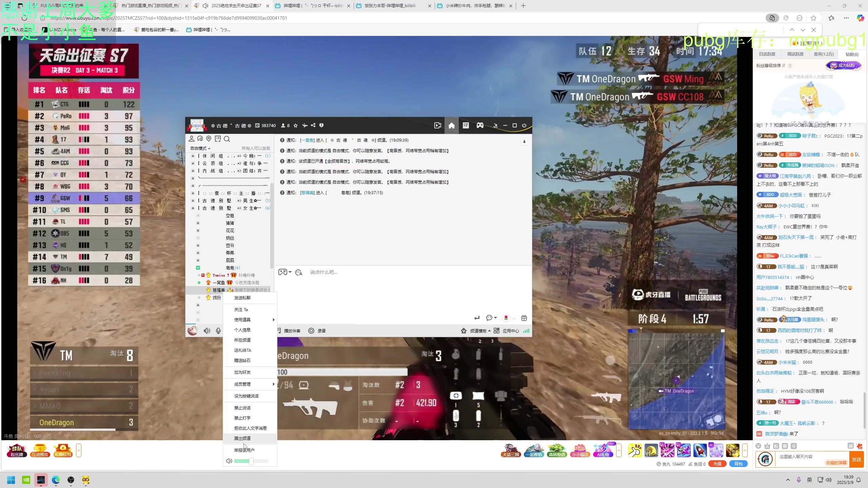This screenshot has width=868, height=488.
Task: Adjust user volume slider in context menu
Action: point(251,461)
